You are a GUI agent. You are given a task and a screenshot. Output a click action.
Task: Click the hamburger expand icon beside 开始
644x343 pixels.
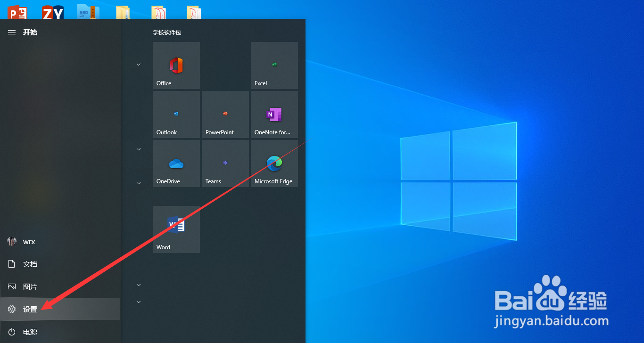pyautogui.click(x=12, y=32)
